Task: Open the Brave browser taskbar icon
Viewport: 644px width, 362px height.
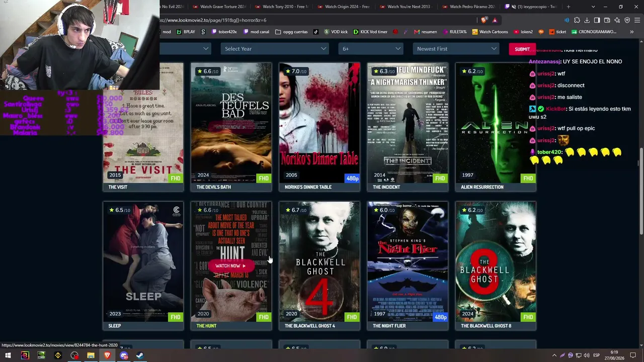Action: (107, 355)
